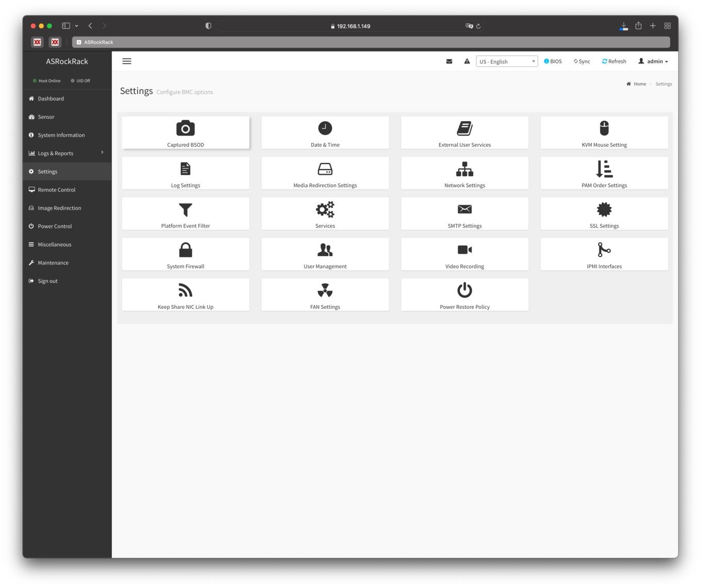Open IPMI Interfaces branch icon

tap(604, 249)
